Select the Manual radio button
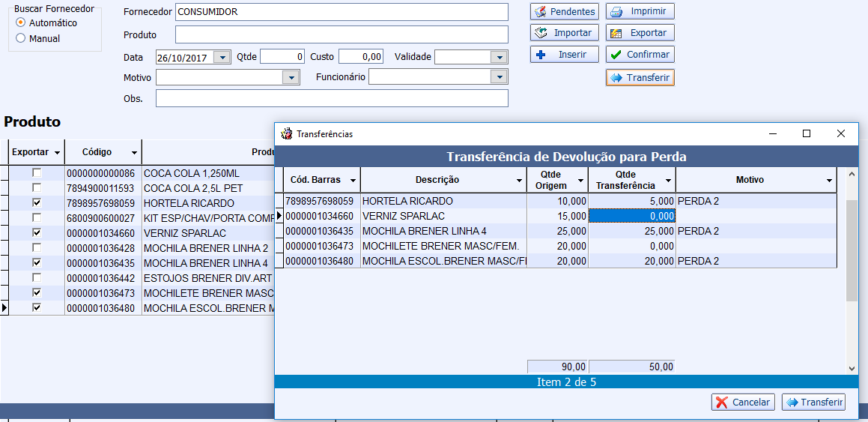The width and height of the screenshot is (868, 422). click(21, 38)
